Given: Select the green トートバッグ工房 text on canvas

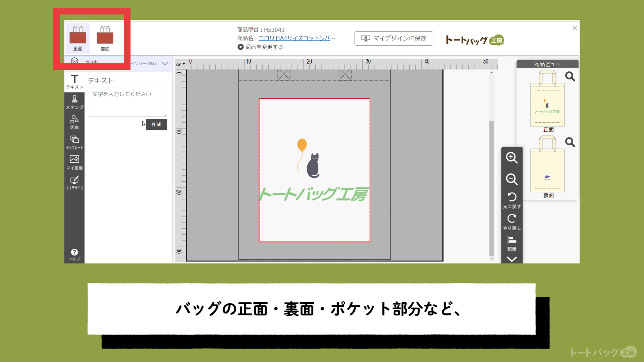Looking at the screenshot, I should pyautogui.click(x=314, y=194).
